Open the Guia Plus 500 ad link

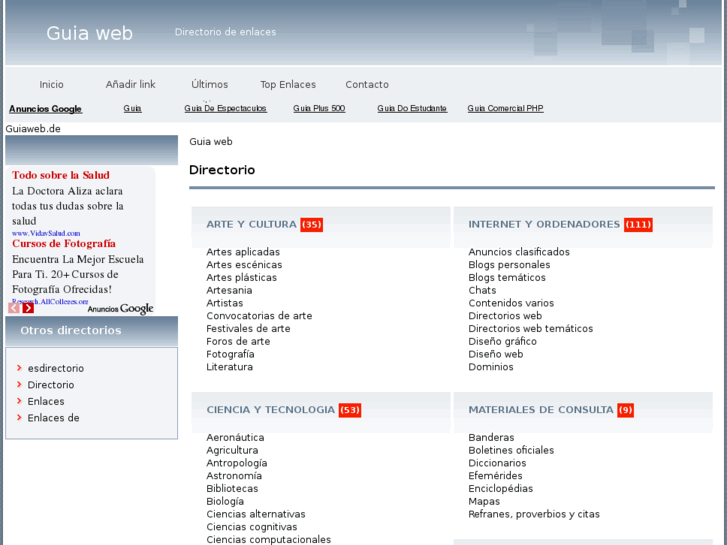319,108
